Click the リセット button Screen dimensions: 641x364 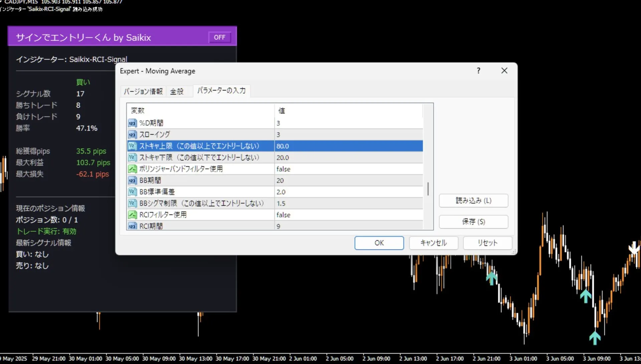pos(487,243)
